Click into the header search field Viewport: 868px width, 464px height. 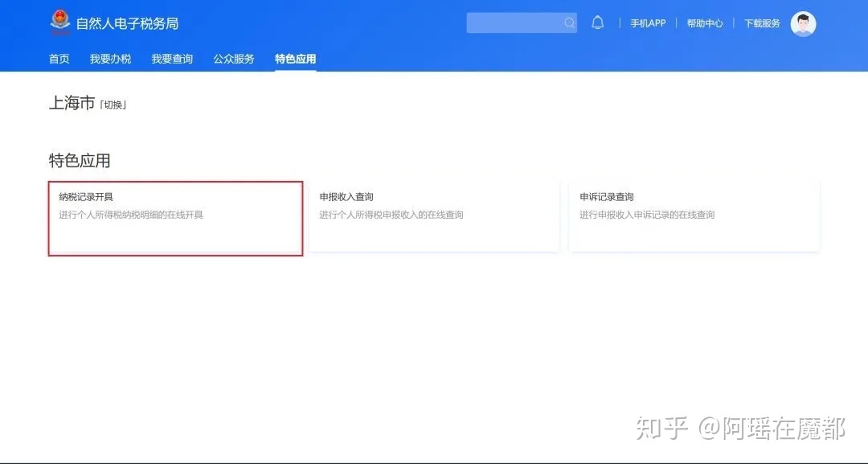pyautogui.click(x=522, y=23)
